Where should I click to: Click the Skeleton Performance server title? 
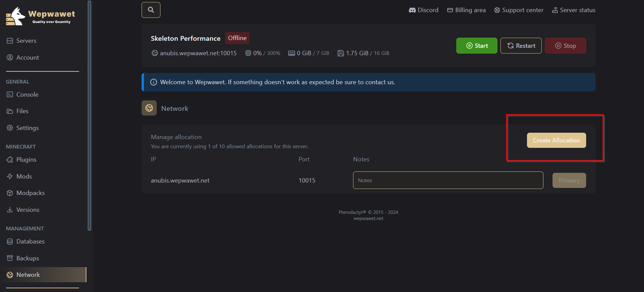pos(186,38)
